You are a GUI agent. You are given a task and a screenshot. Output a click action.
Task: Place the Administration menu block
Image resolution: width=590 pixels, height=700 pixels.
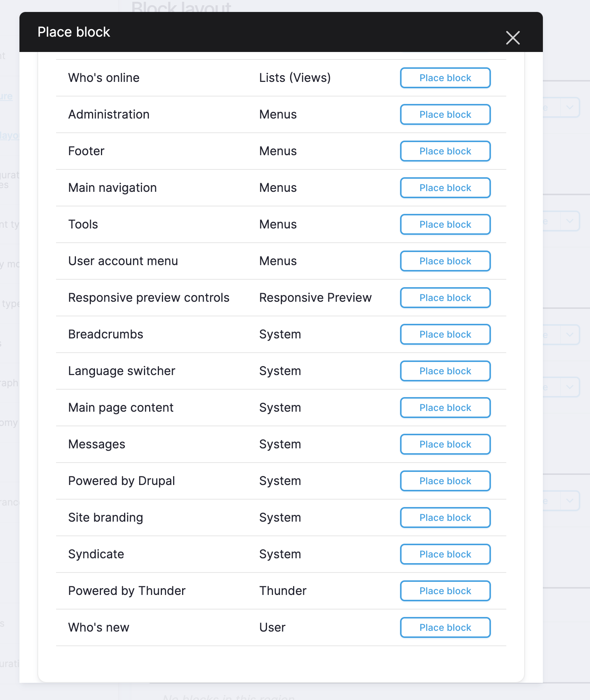[x=445, y=114]
